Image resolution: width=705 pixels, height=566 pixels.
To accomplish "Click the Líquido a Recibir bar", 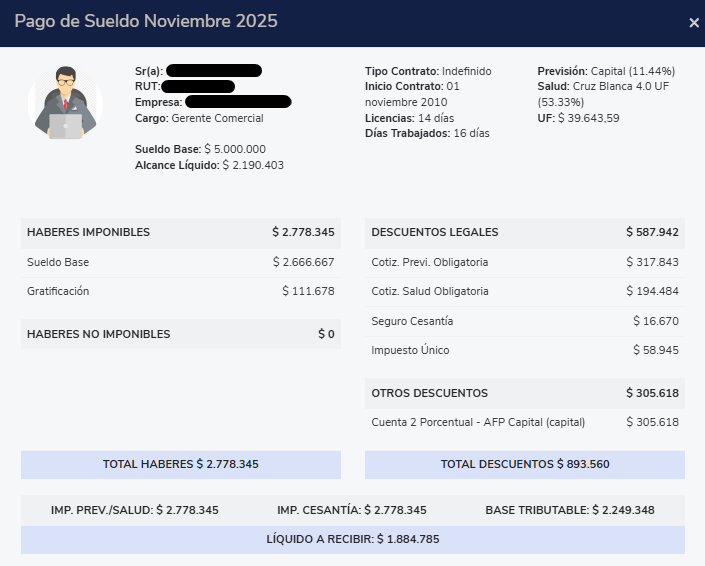I will (x=352, y=540).
